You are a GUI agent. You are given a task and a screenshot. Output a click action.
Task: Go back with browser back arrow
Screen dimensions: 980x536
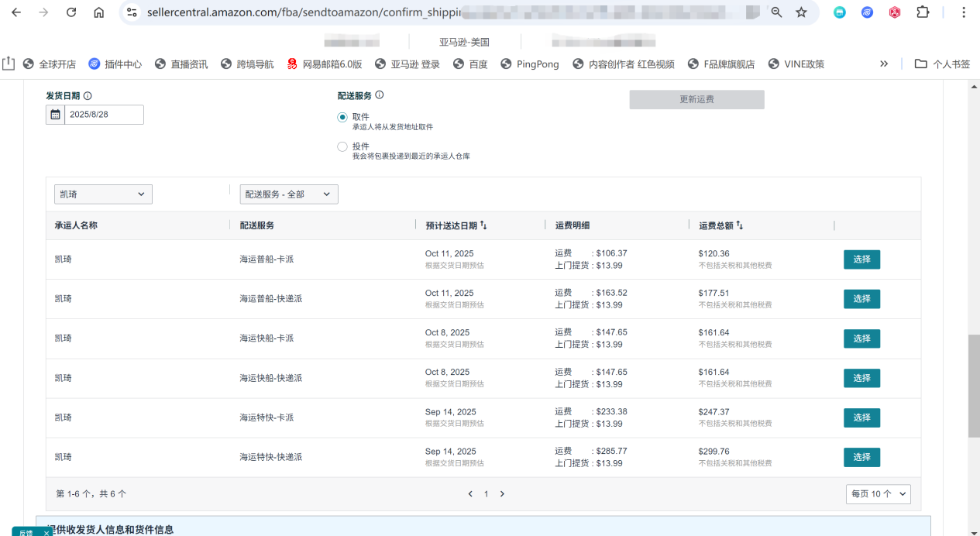(x=15, y=12)
